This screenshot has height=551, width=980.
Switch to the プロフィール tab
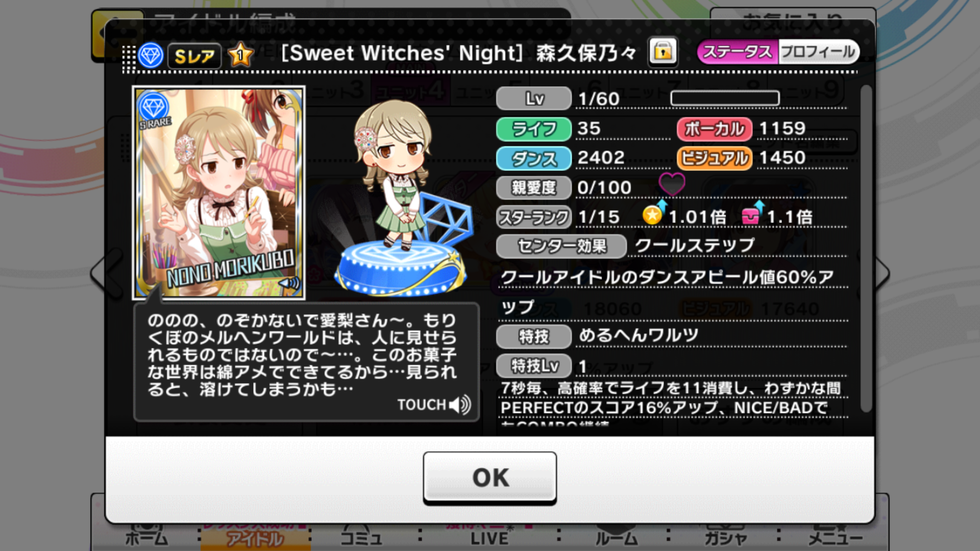point(818,52)
